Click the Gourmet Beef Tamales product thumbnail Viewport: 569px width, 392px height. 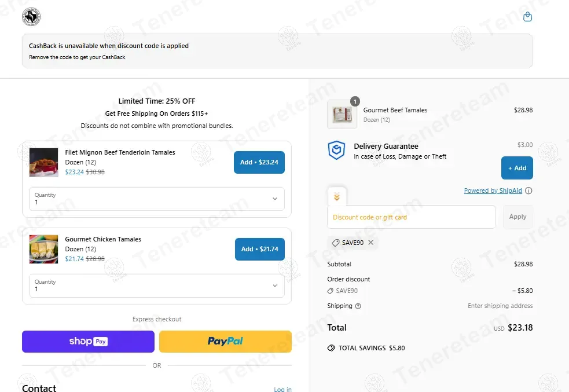(x=342, y=114)
